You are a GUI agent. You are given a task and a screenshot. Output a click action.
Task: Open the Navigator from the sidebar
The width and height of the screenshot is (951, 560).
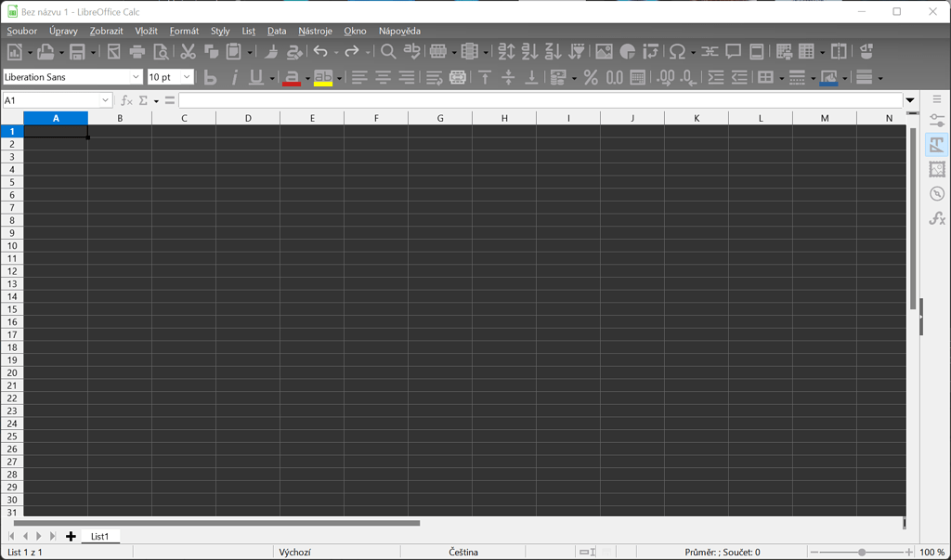(937, 194)
